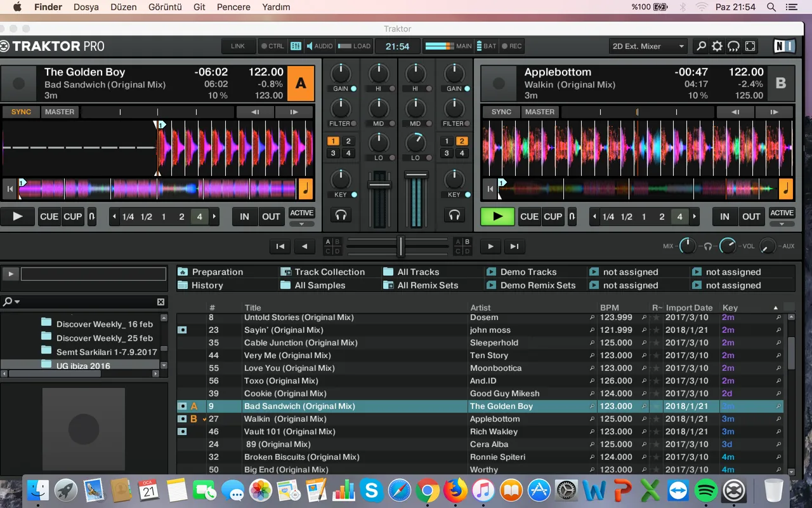Click the search magnifier icon in Traktor header
812x508 pixels.
[701, 46]
